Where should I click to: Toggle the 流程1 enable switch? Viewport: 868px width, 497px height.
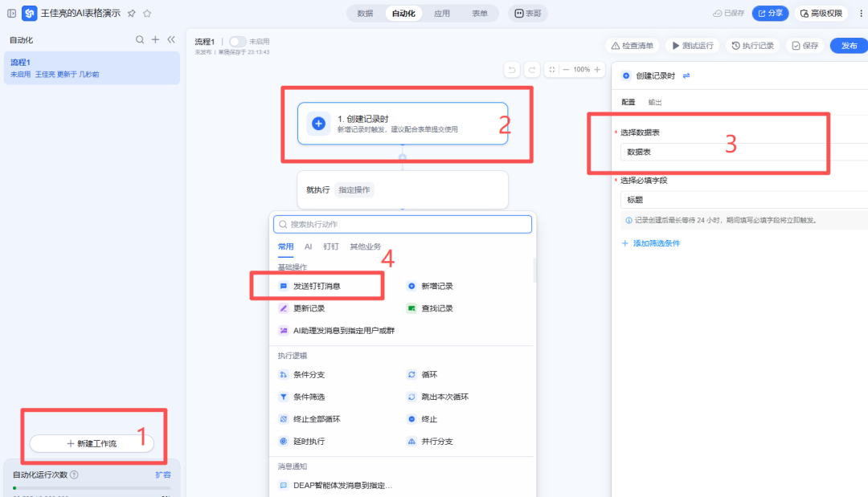[x=237, y=42]
